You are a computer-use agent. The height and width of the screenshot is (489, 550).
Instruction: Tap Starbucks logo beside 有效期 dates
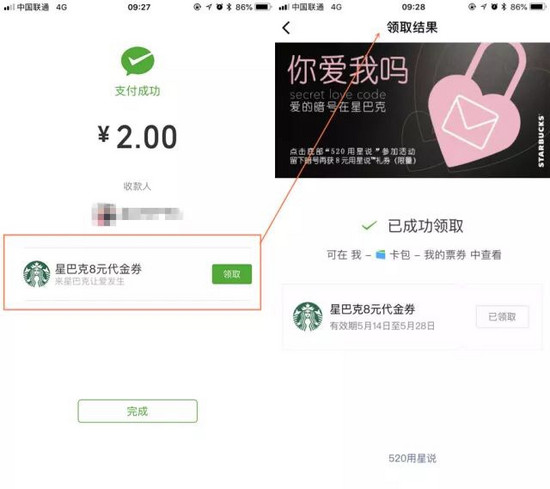(308, 317)
